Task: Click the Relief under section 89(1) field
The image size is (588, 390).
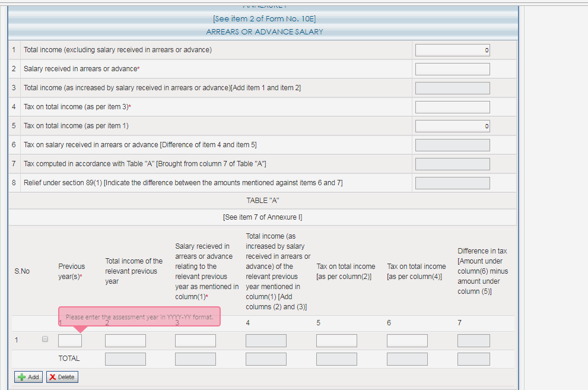Action: click(452, 183)
